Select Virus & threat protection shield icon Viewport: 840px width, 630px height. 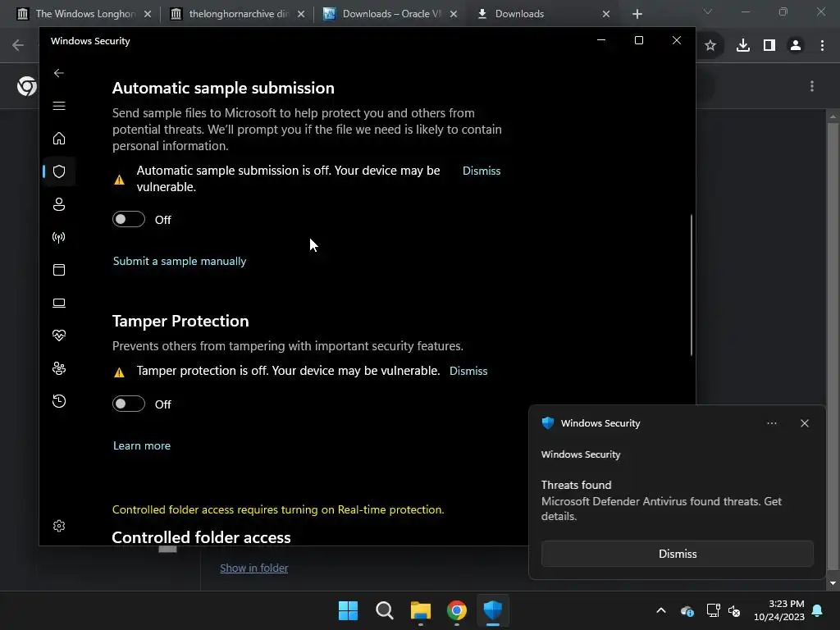tap(59, 171)
